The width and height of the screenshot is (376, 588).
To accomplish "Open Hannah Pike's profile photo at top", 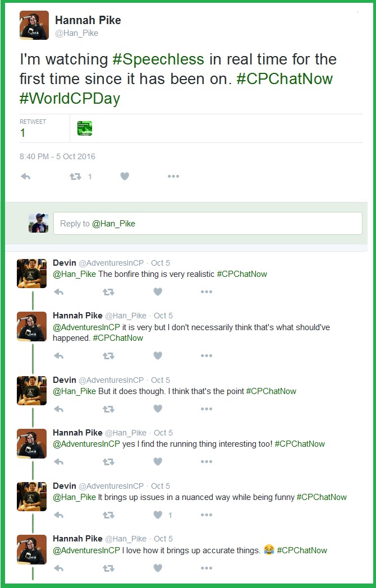I will (34, 26).
